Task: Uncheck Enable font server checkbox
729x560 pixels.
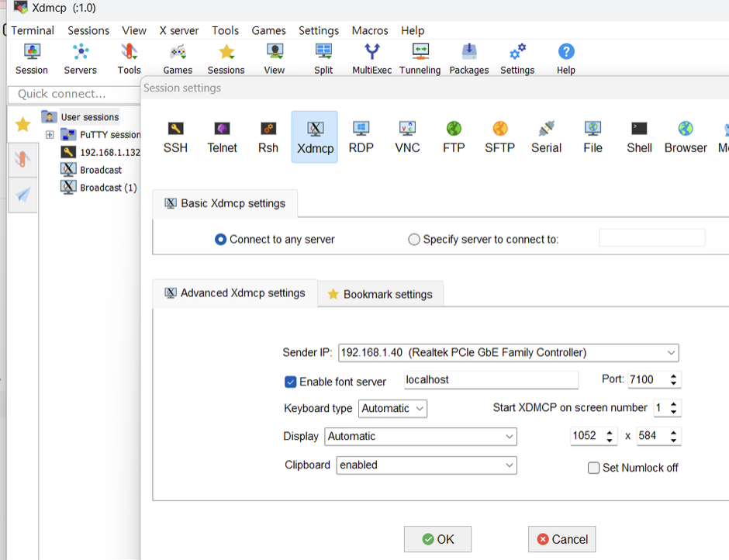Action: pos(290,382)
